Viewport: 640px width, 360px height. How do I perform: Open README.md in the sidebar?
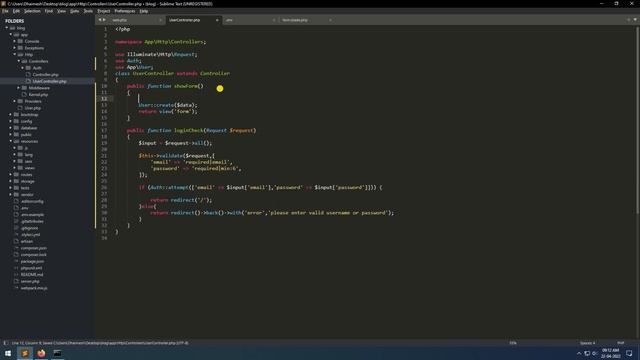point(32,275)
